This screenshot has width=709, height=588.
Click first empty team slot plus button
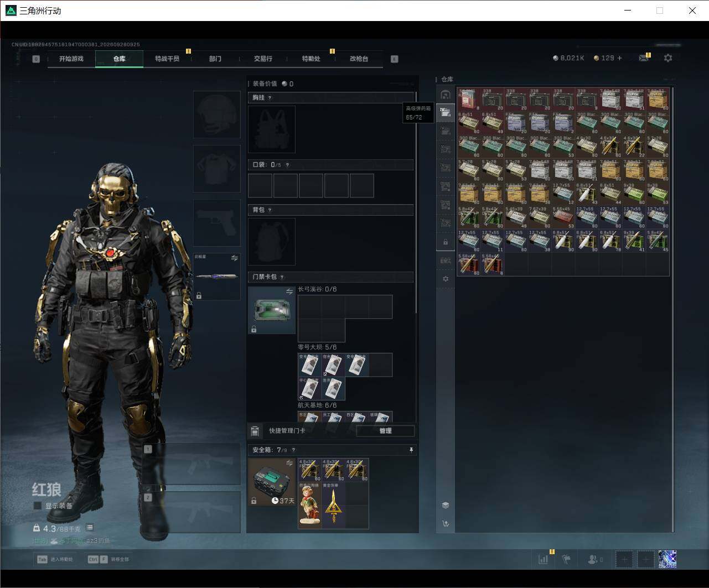coord(624,559)
